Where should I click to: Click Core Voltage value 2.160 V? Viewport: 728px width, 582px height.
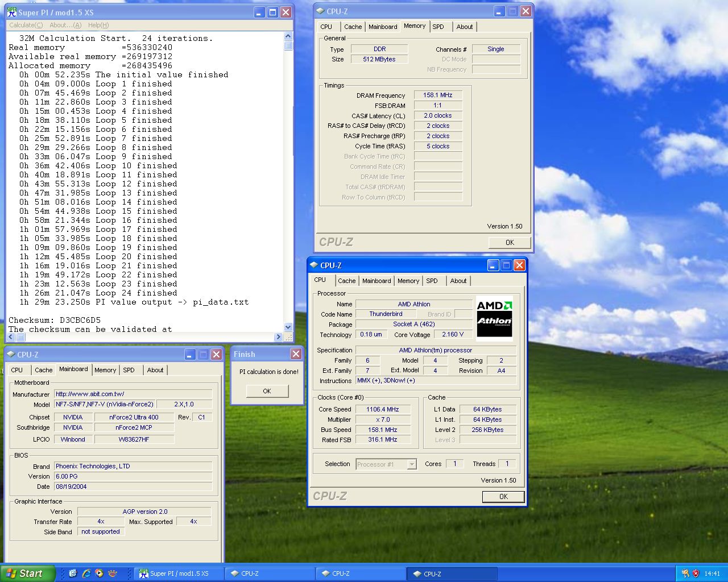click(453, 334)
